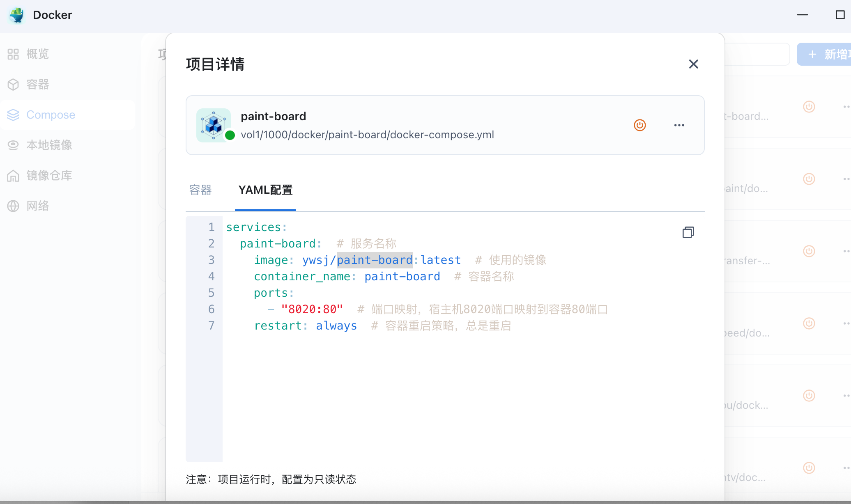Click the paint-board power toggle icon
The height and width of the screenshot is (504, 851).
click(639, 125)
